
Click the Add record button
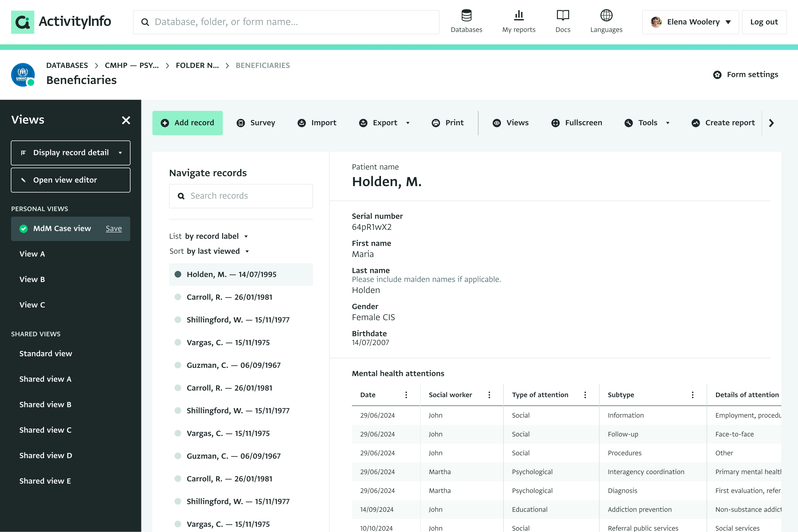point(187,123)
